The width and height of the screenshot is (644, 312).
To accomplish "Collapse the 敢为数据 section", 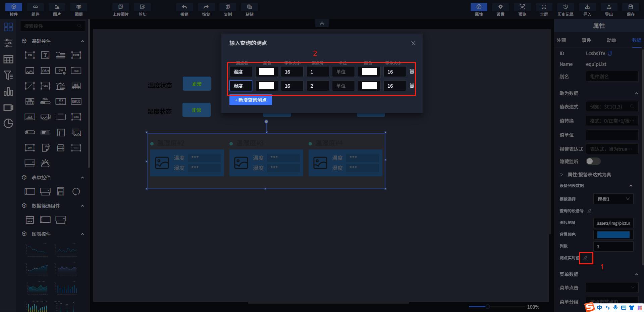I will (636, 93).
